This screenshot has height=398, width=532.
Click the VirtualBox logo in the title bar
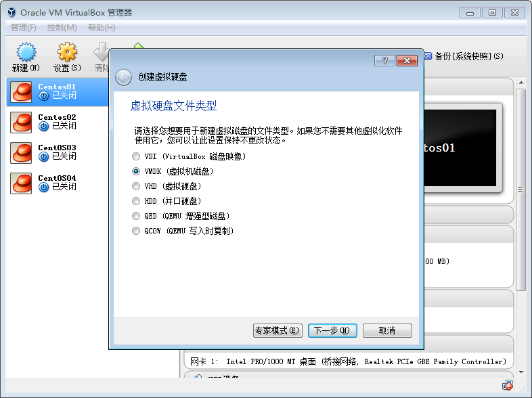click(12, 13)
